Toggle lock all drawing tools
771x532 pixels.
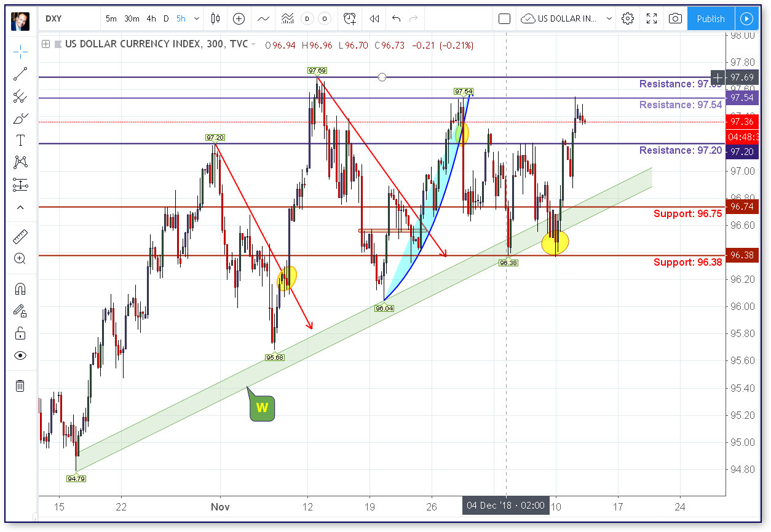(20, 333)
